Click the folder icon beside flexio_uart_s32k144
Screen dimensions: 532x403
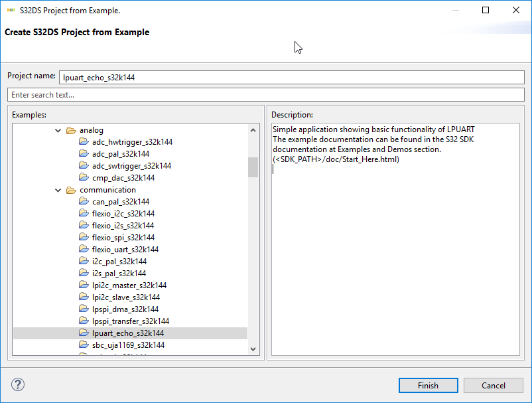point(84,250)
